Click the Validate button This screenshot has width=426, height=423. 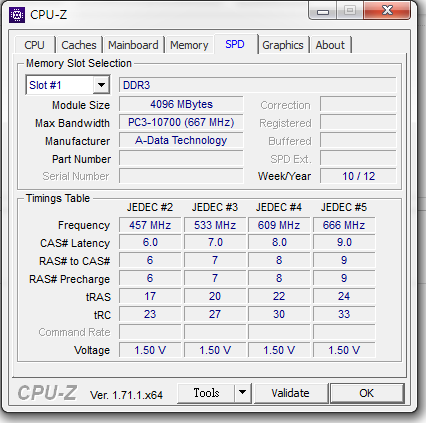[x=290, y=393]
